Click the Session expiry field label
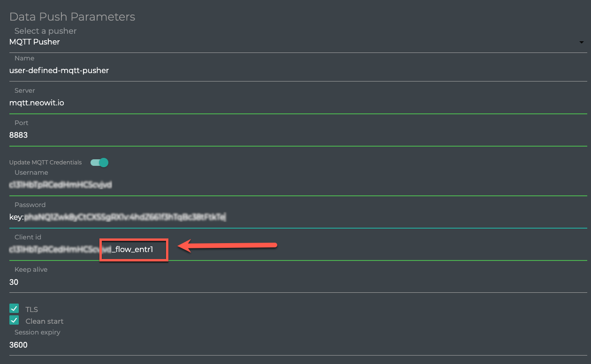The height and width of the screenshot is (364, 591). (x=38, y=332)
